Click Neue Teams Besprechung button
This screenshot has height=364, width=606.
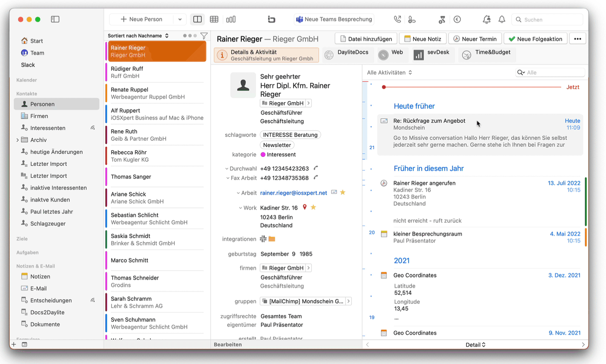click(334, 19)
